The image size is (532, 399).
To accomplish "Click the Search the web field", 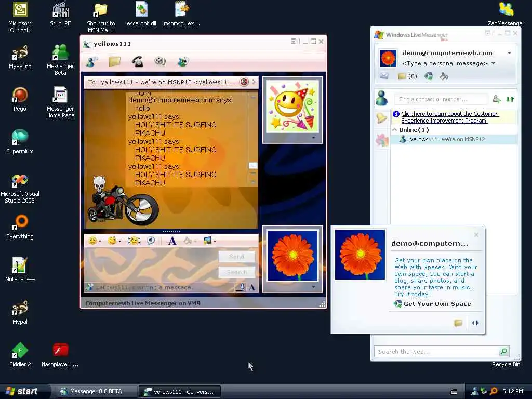I will 436,352.
